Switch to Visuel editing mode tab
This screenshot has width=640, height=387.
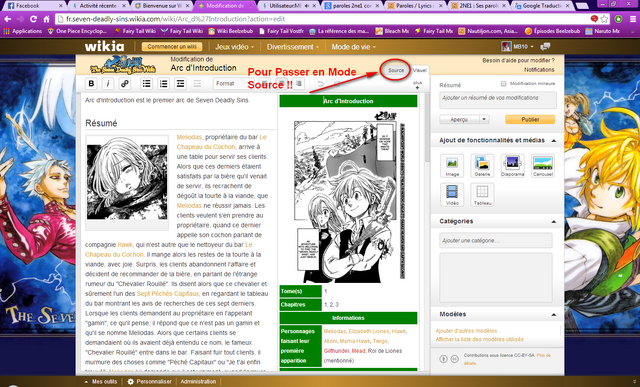(x=420, y=70)
